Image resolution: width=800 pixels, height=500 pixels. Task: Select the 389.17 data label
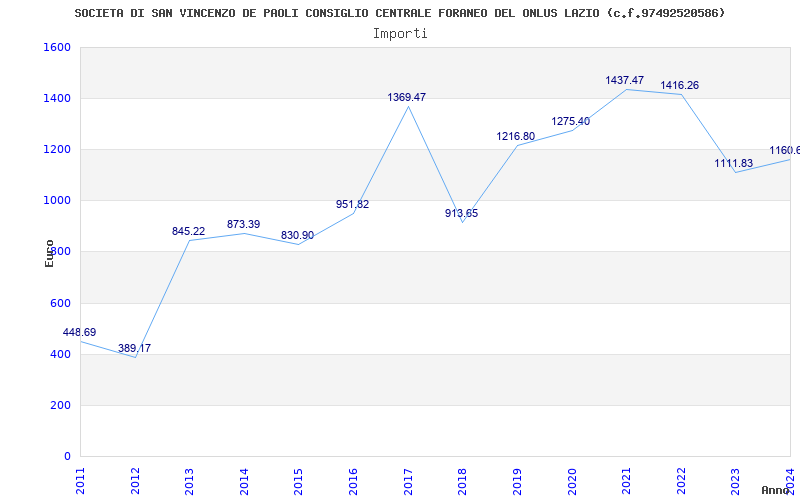coord(134,348)
